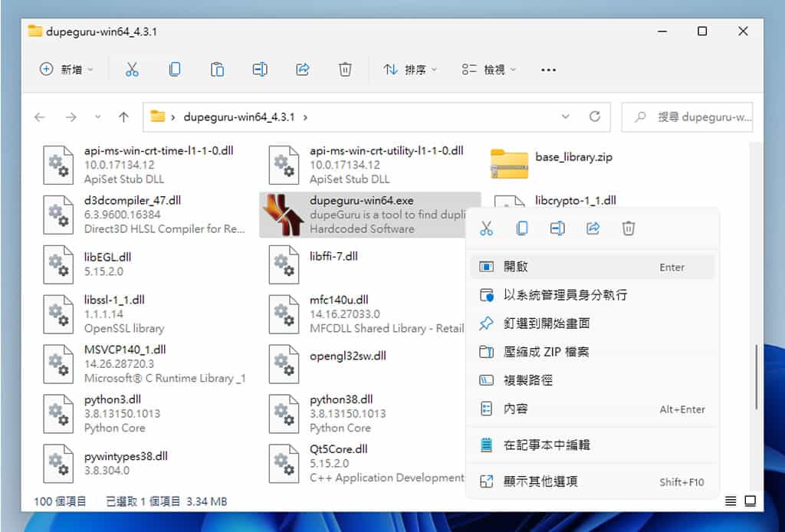Select api-ms-win-crt-time-l1-1-0.dll file
This screenshot has width=785, height=532.
coord(144,165)
